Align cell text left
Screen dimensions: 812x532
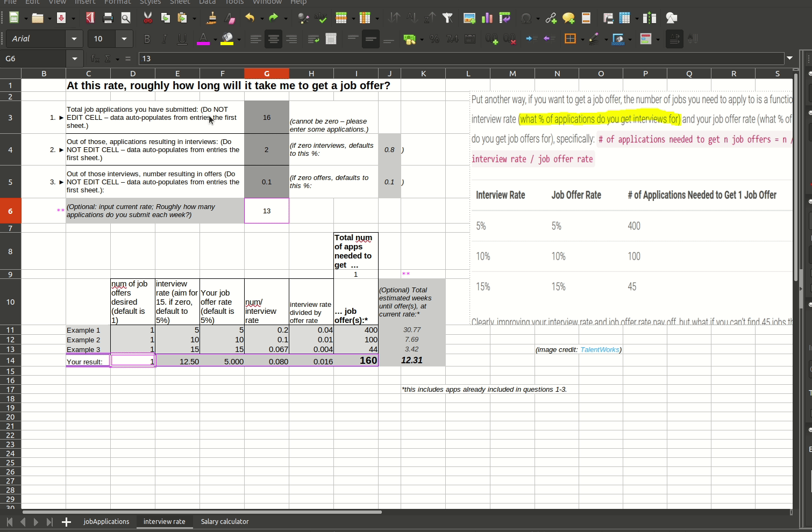point(256,39)
